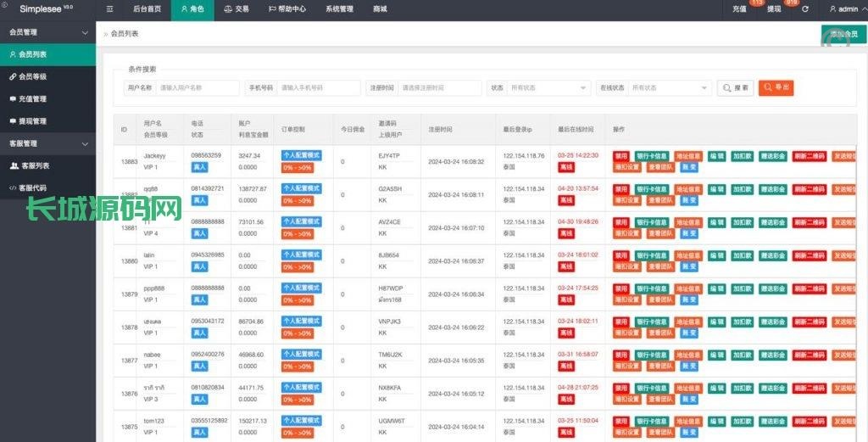
Task: Click the 搜索 button with magnifier icon
Action: (735, 87)
